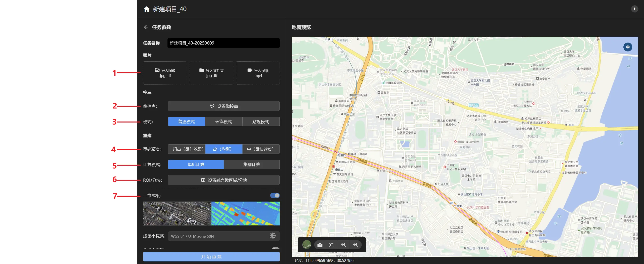Choose 中（最快速度） reconstruction precision
Screen dimensions: 644x264
(x=261, y=149)
